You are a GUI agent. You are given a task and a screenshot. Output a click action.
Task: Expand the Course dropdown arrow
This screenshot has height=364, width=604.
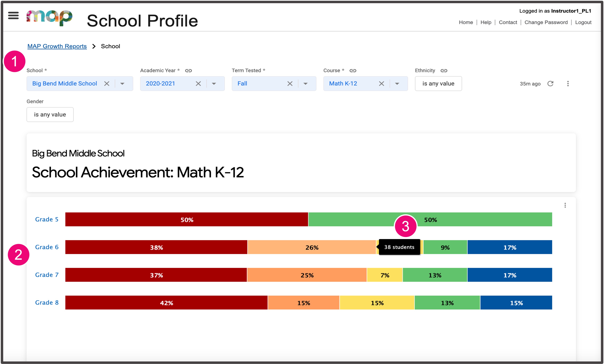(397, 84)
